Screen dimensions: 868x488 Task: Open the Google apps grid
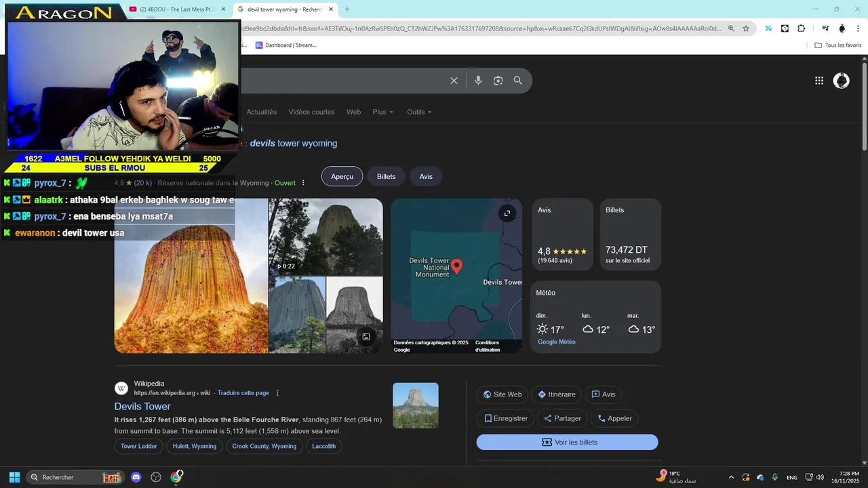(819, 81)
